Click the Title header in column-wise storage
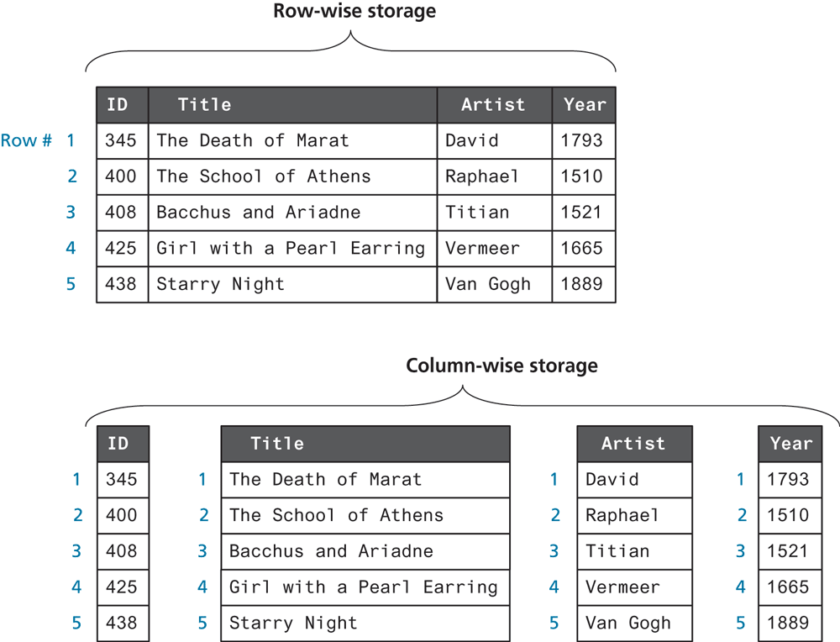Viewport: 840px width, 642px height. [277, 444]
